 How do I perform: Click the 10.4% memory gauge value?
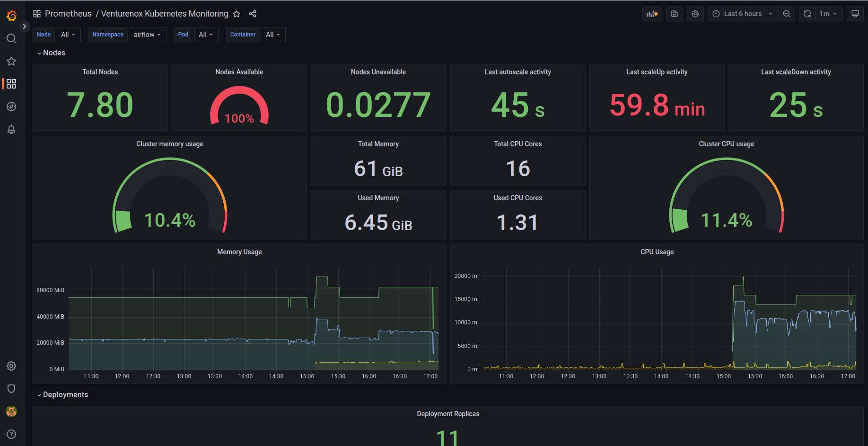pos(170,220)
